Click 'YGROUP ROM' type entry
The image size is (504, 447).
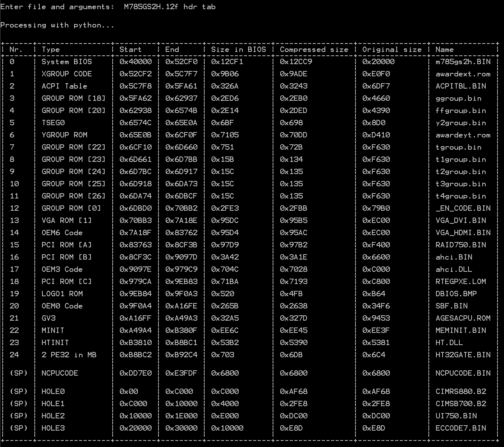(x=64, y=135)
